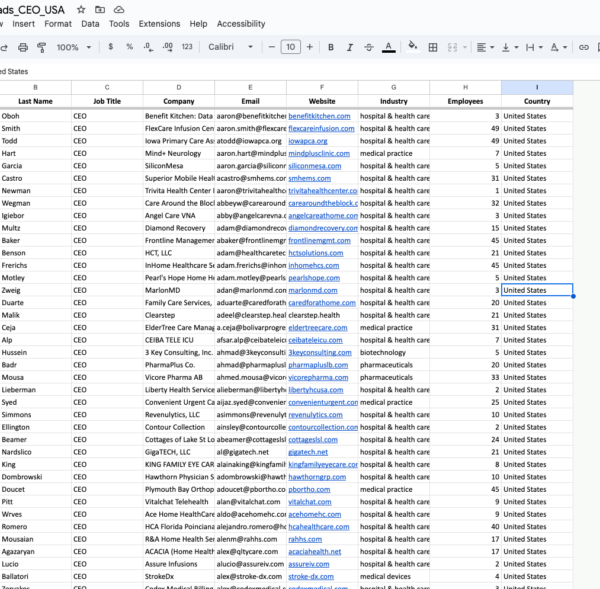
Task: Open text rotation dropdown
Action: tap(558, 47)
